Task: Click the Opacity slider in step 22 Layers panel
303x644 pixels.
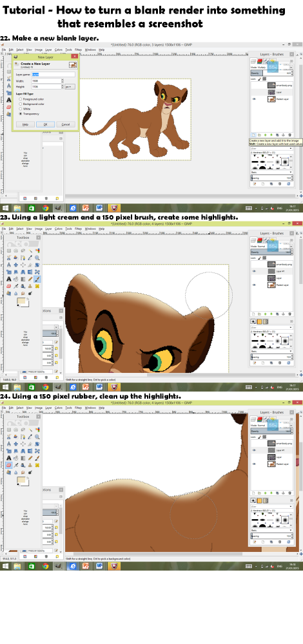Action: point(272,73)
